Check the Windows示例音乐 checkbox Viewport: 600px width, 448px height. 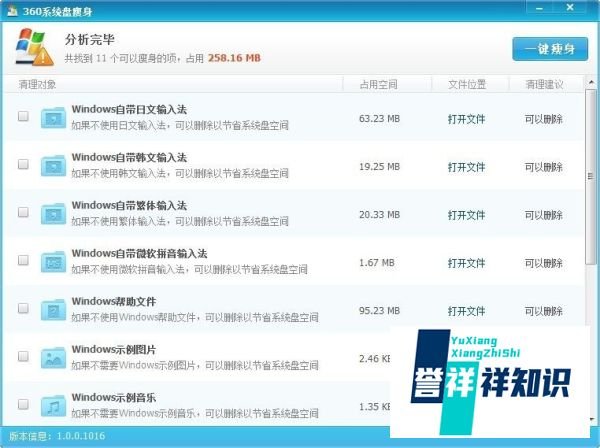[x=23, y=404]
